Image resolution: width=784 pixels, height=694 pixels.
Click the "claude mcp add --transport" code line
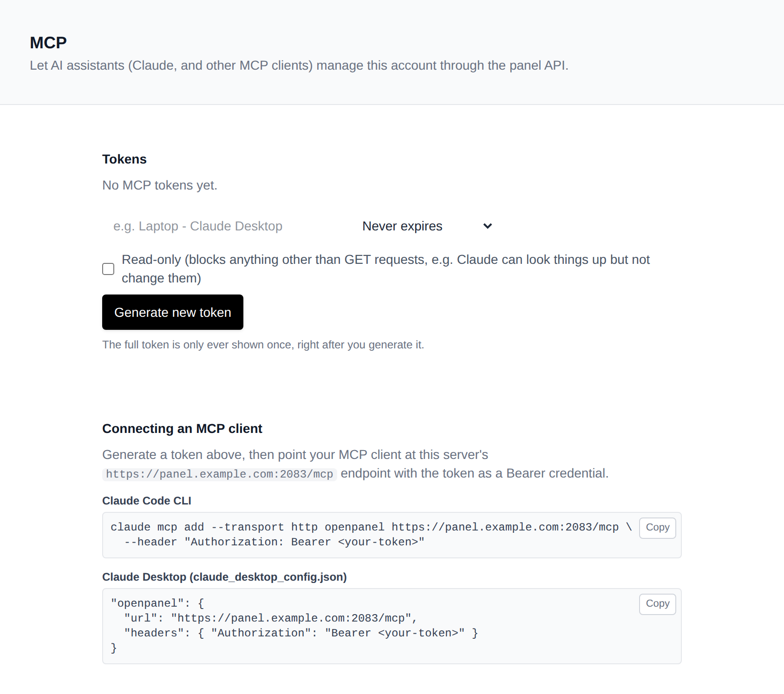coord(371,527)
